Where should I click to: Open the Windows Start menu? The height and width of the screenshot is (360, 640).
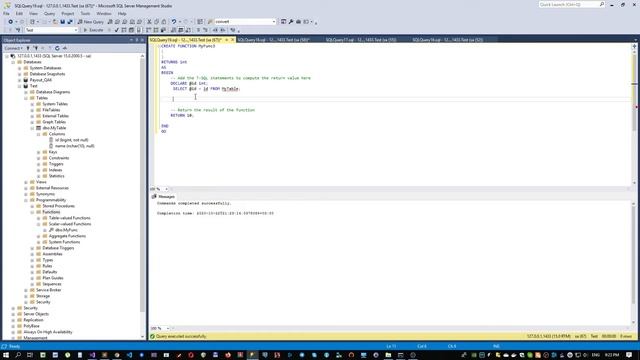tap(6, 355)
